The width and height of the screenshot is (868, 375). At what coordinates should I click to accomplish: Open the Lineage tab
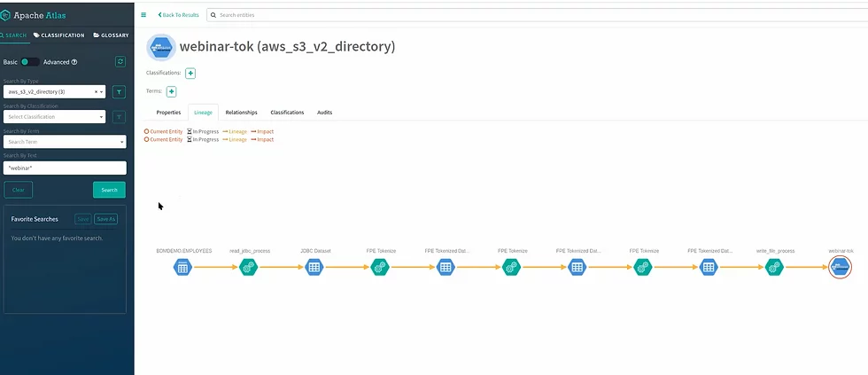203,113
